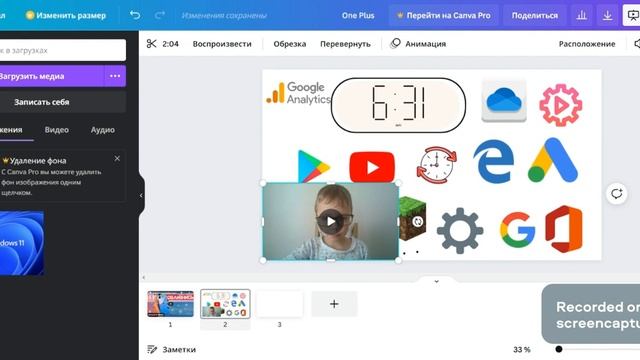Select the gray settings gear graphic
This screenshot has width=640, height=360.
[x=460, y=231]
